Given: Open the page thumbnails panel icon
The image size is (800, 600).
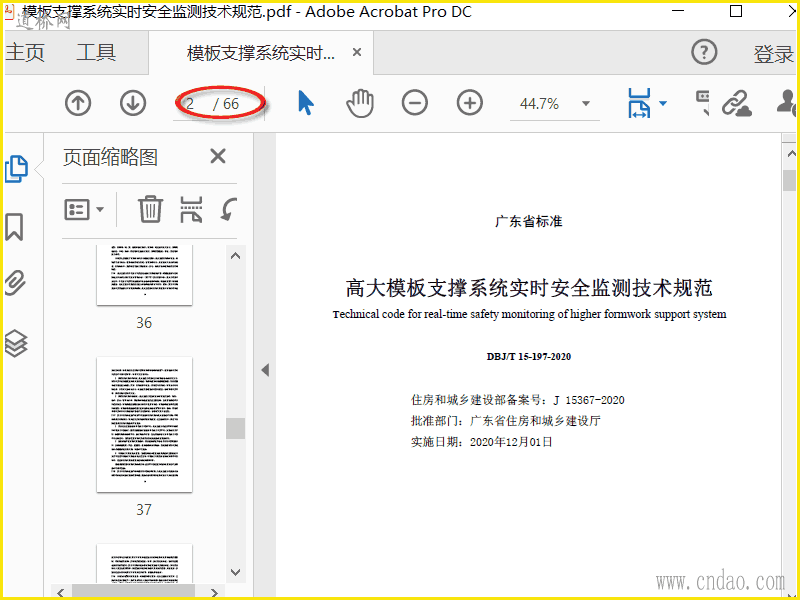Looking at the screenshot, I should click(16, 169).
